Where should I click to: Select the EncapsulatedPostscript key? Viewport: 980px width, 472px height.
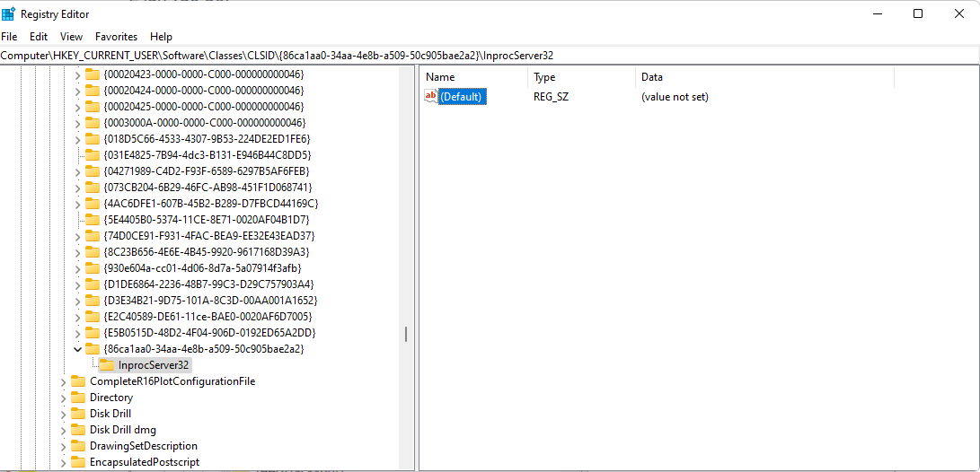(x=145, y=462)
